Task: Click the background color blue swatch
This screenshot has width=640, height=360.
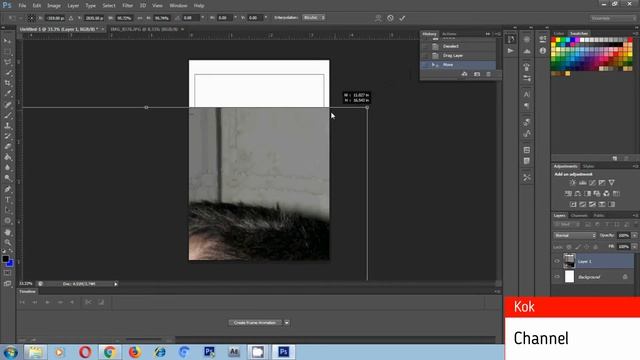Action: [x=10, y=264]
